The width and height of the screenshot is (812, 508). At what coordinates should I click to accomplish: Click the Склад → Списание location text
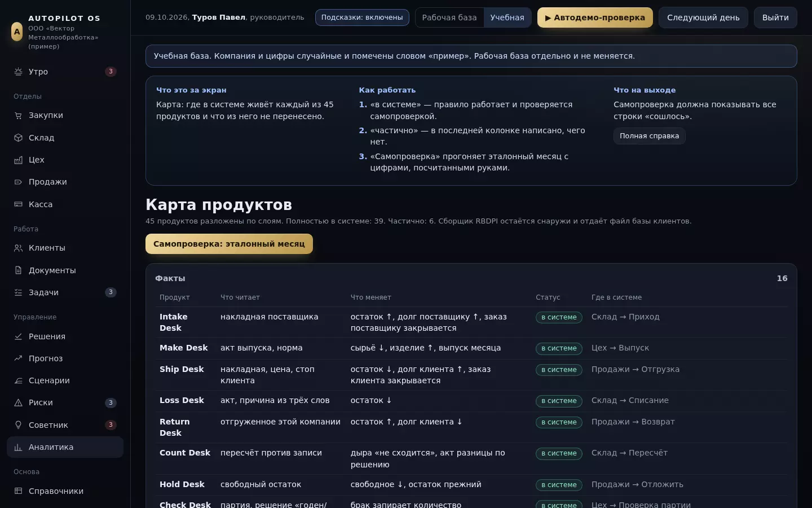click(630, 401)
